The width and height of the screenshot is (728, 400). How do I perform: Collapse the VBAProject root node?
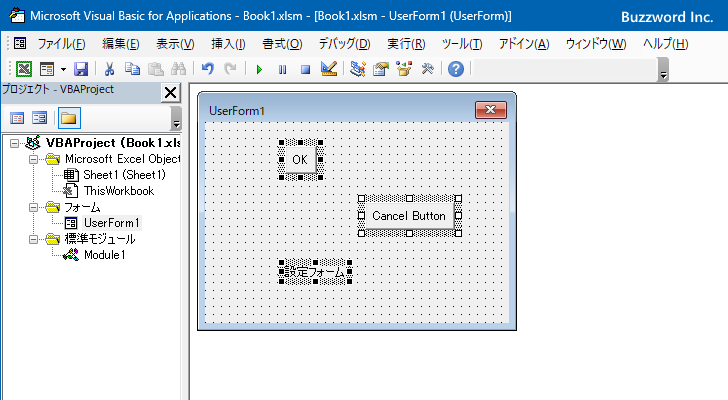pos(14,143)
